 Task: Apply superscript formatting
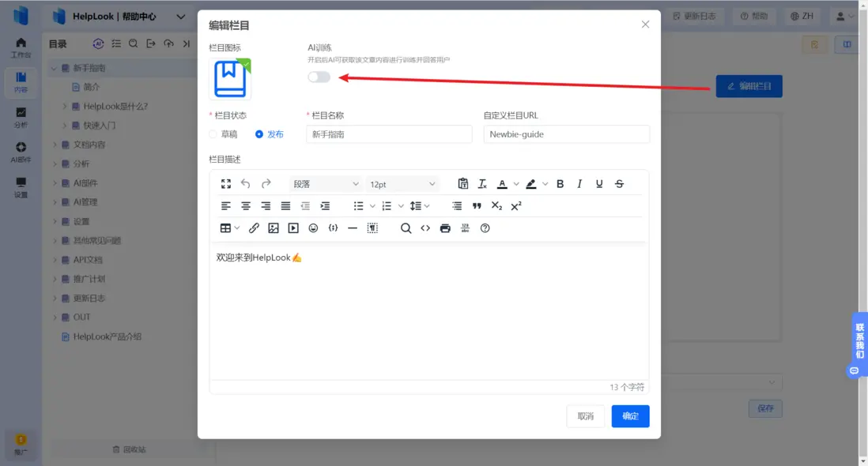click(516, 206)
